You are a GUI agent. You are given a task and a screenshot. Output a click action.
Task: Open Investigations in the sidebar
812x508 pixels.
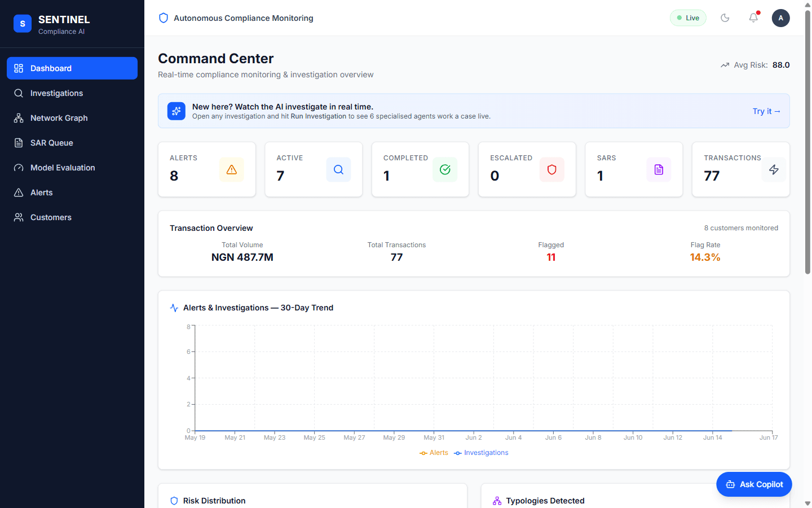(72, 93)
